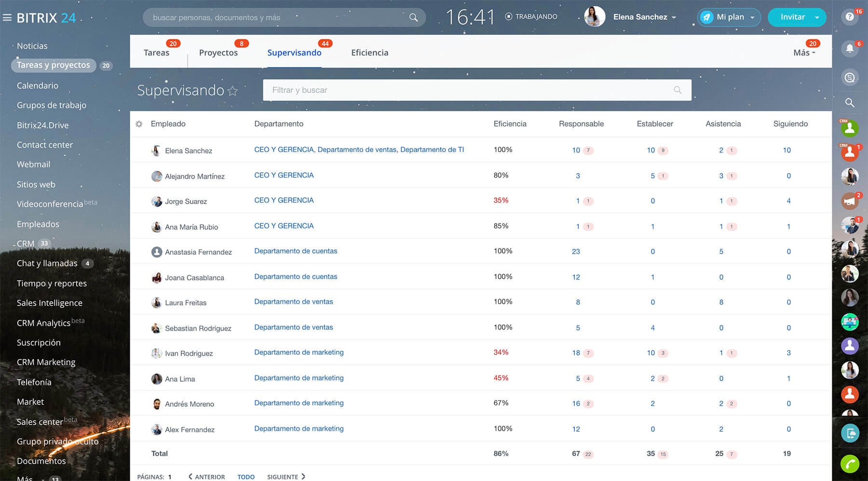Viewport: 868px width, 481px height.
Task: Star the Supervisando page as favorite
Action: [233, 91]
